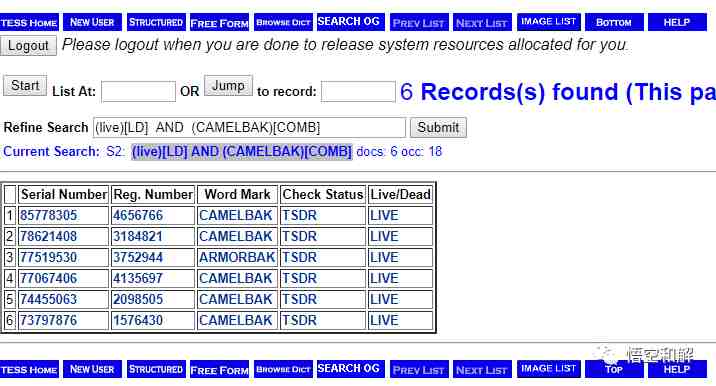This screenshot has height=386, width=716.
Task: Click the top Browse Dict button
Action: coord(283,22)
